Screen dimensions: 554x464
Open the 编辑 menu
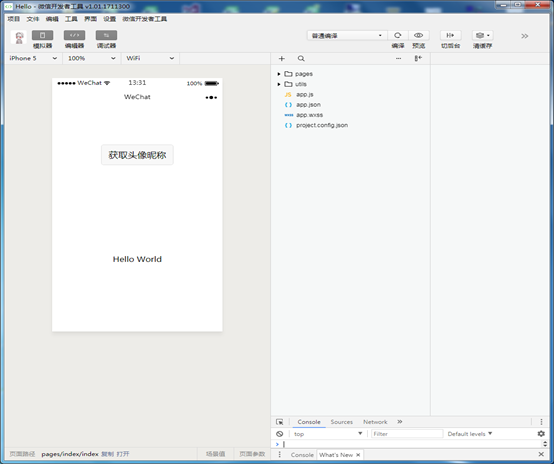52,19
